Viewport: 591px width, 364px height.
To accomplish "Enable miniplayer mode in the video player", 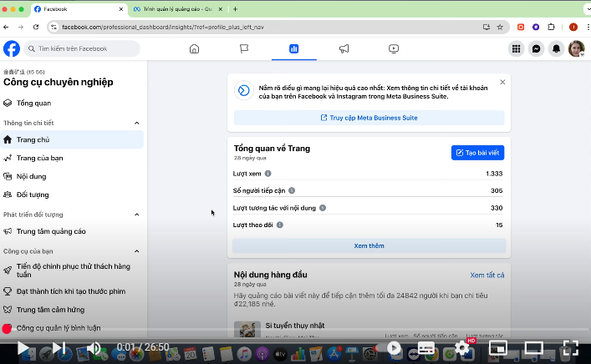I will tap(497, 348).
